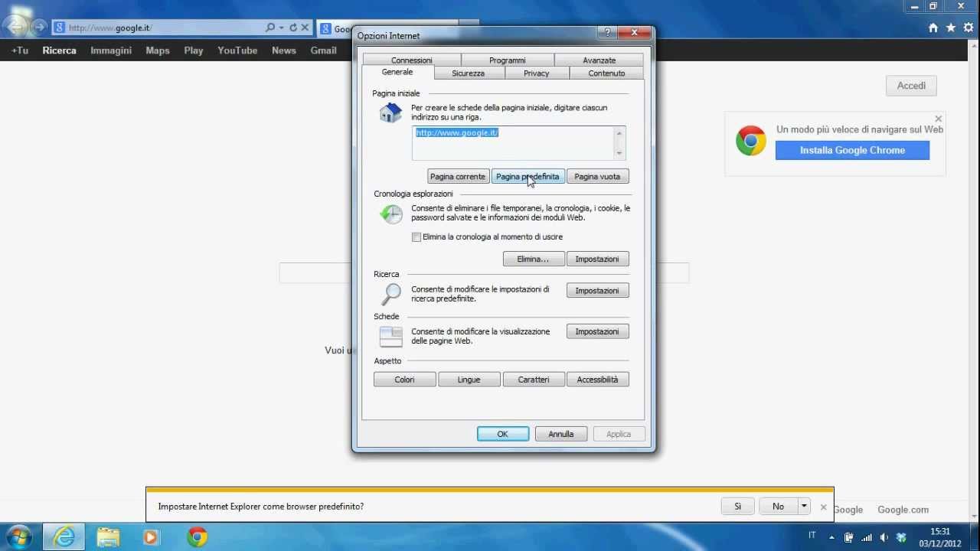This screenshot has width=980, height=551.
Task: Open Ricerca Impostazioni button
Action: coord(597,291)
